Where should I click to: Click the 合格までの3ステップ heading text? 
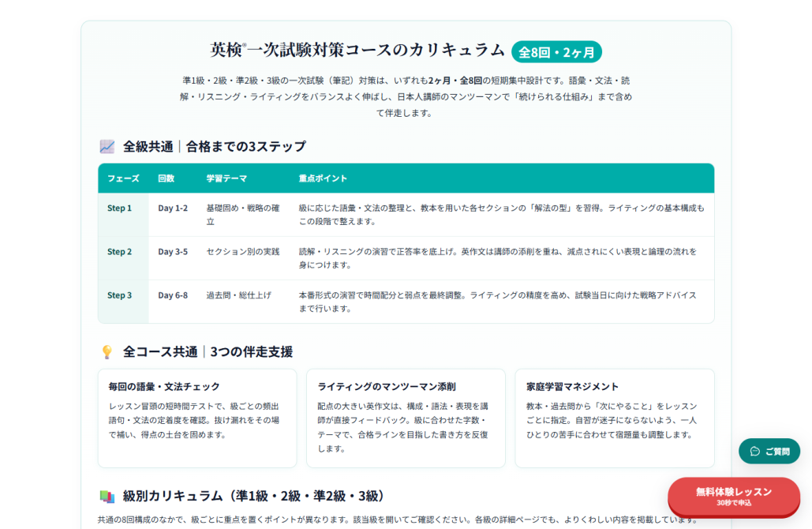pyautogui.click(x=246, y=147)
